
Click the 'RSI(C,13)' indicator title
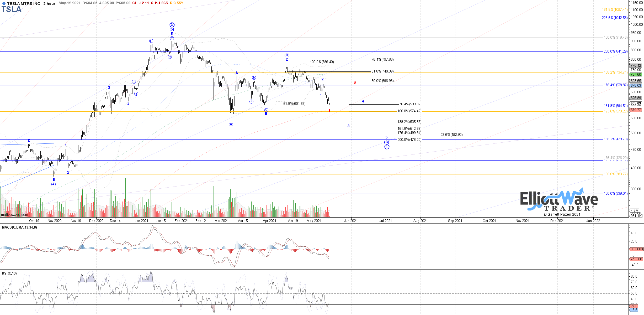(x=9, y=273)
